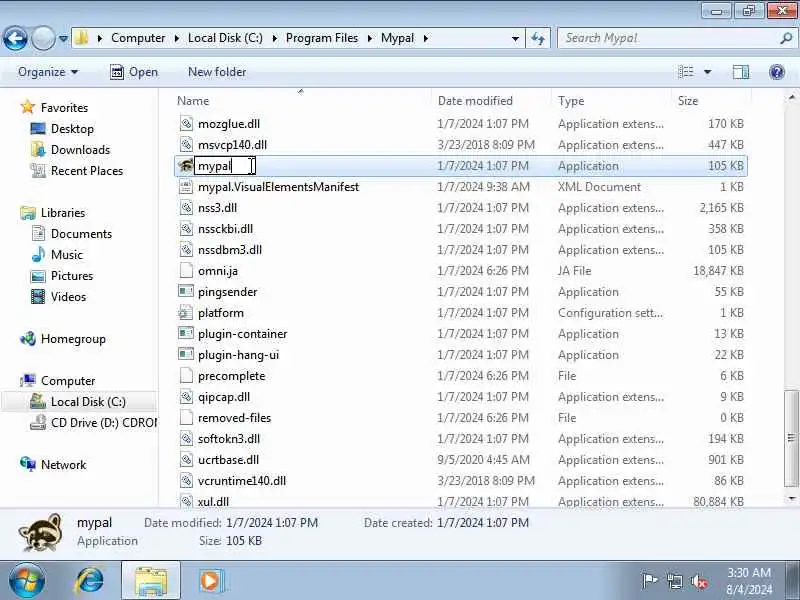Open Help with the question mark icon
This screenshot has height=600, width=800.
(777, 72)
